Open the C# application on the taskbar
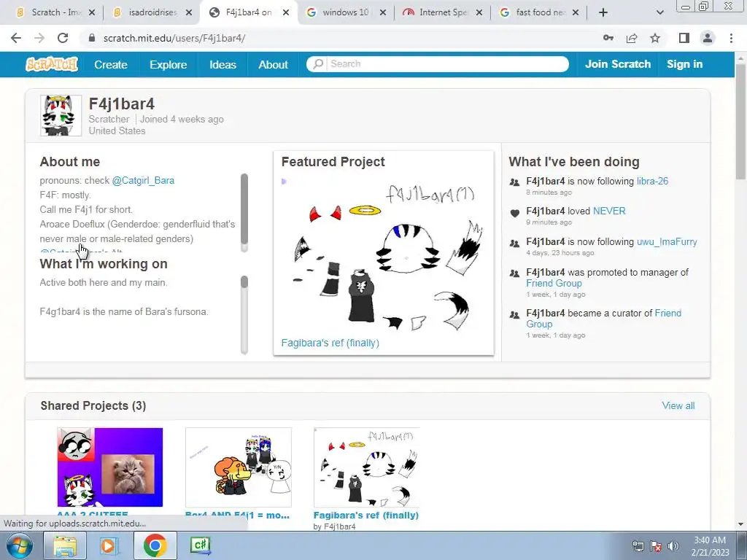The width and height of the screenshot is (747, 560). 200,545
